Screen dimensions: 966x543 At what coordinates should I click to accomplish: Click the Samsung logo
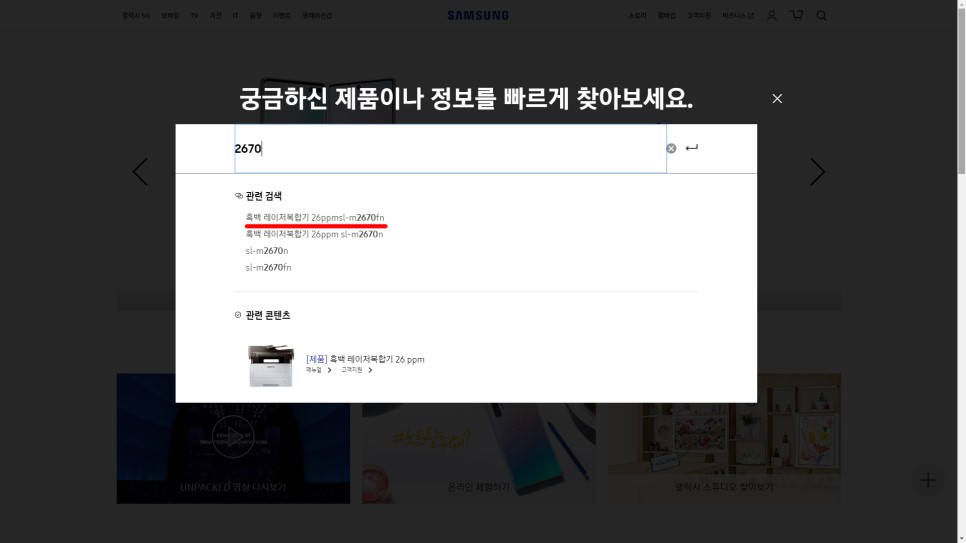point(478,15)
